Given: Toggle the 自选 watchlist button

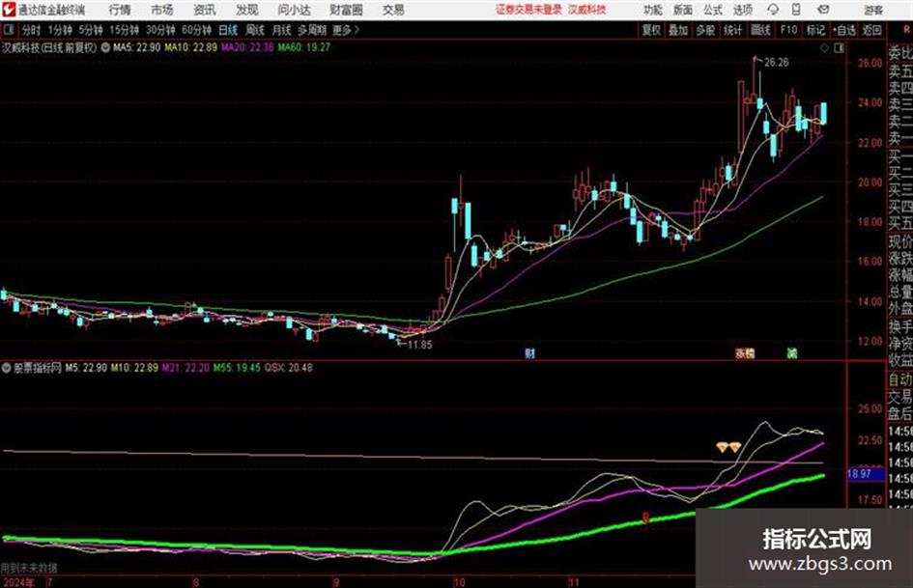Looking at the screenshot, I should coord(844,30).
